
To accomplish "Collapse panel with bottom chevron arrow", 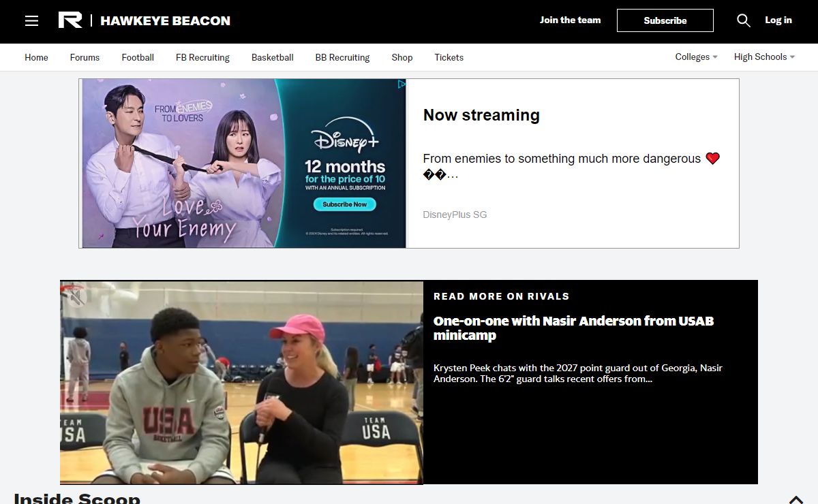I will 796,499.
